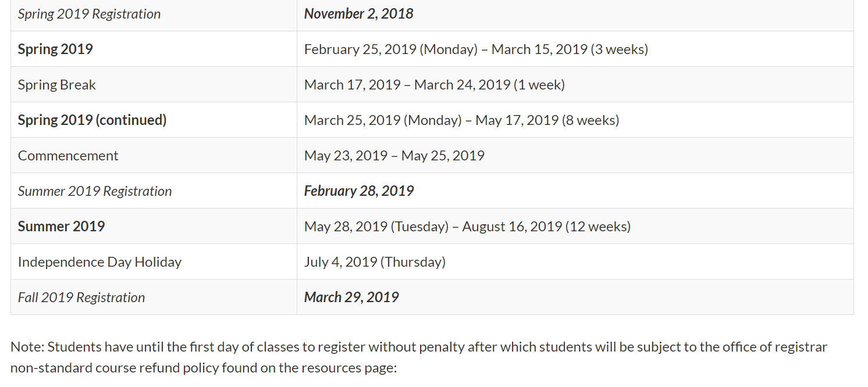Click the May 23, 2019 commencement dates
This screenshot has height=387, width=868.
(x=394, y=156)
